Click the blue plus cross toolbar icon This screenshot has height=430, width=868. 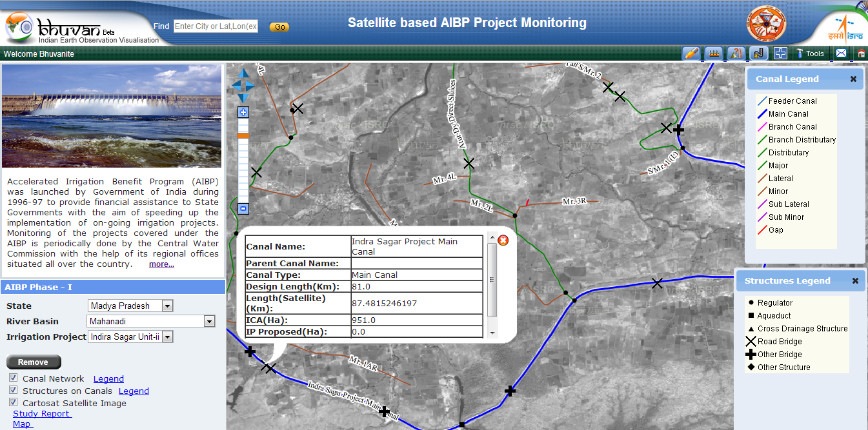(780, 54)
